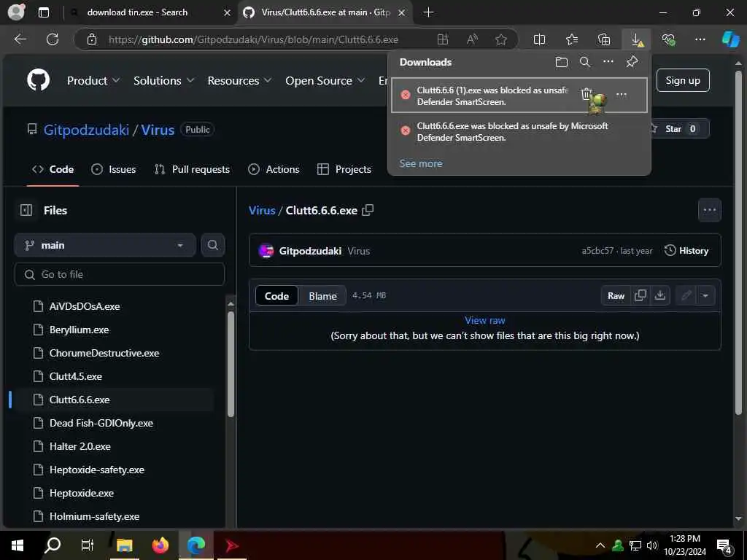Viewport: 747px width, 560px height.
Task: Launch Copilot from the Edge sidebar icon
Action: 730,39
